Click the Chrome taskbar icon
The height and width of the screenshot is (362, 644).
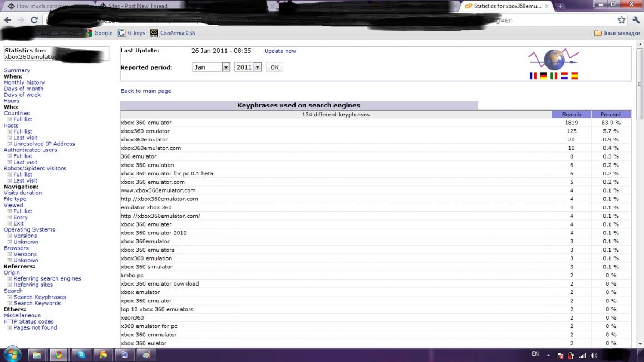(x=59, y=355)
